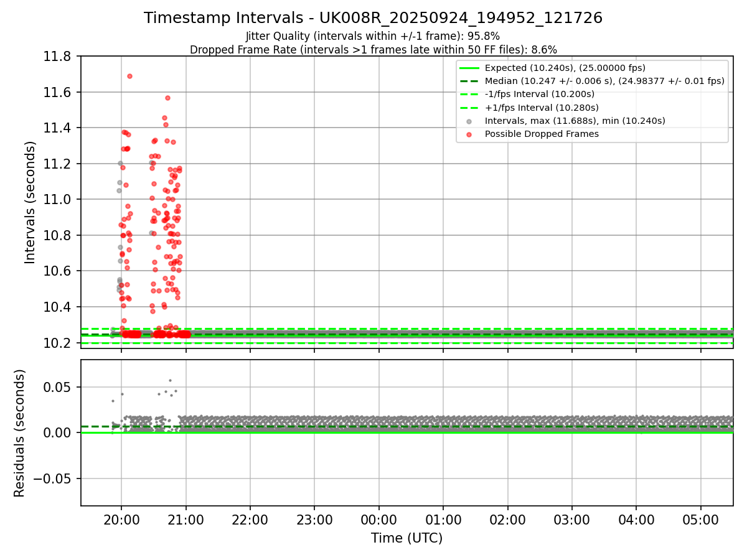The image size is (747, 560).
Task: Click the 10.6 y-axis tick label
Action: (x=58, y=271)
